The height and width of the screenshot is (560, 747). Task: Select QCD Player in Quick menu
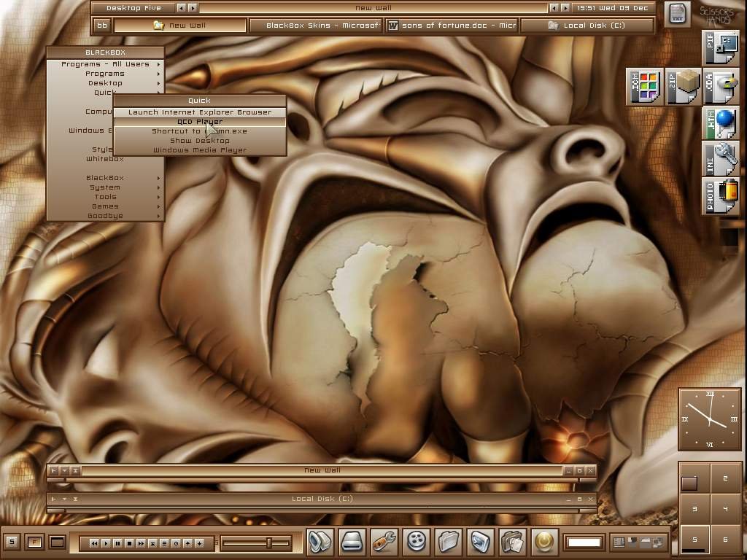(200, 122)
